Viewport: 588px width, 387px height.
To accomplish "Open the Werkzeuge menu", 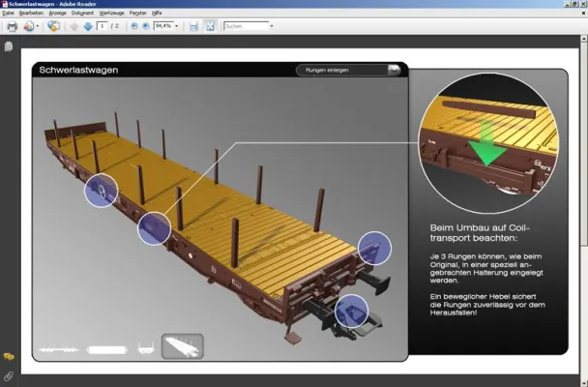I will [x=111, y=13].
